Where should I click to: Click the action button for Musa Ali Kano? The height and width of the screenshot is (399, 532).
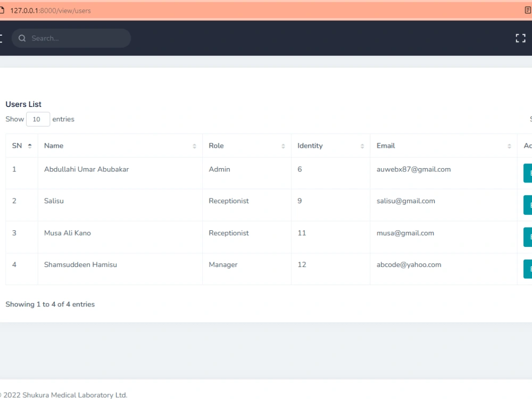pos(529,237)
